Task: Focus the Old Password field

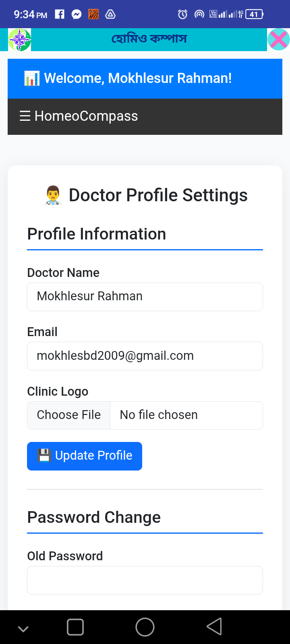Action: (x=145, y=580)
